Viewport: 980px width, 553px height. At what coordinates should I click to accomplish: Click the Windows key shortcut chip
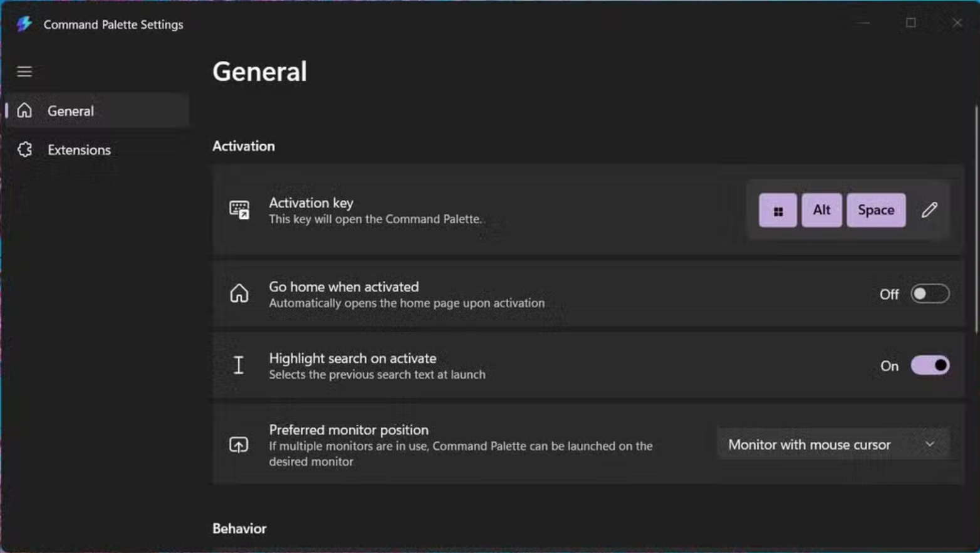pos(778,210)
